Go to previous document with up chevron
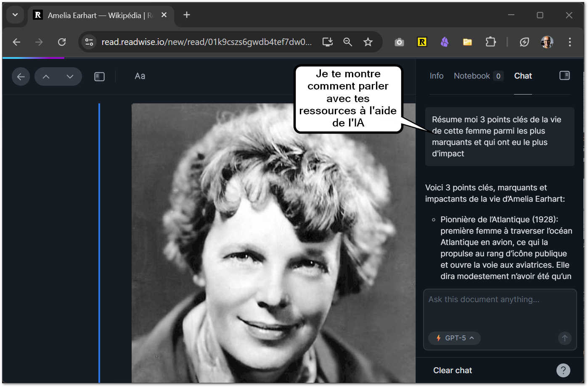 coord(46,76)
